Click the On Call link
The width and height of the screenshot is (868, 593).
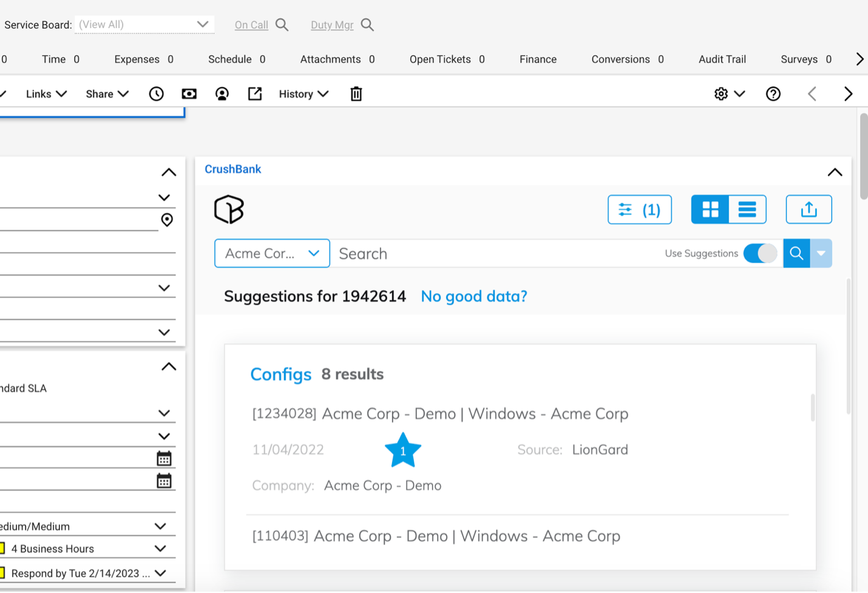(x=251, y=25)
